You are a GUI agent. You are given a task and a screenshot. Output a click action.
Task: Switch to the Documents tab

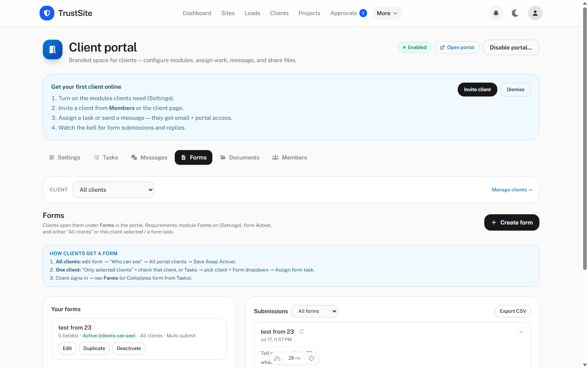[240, 157]
